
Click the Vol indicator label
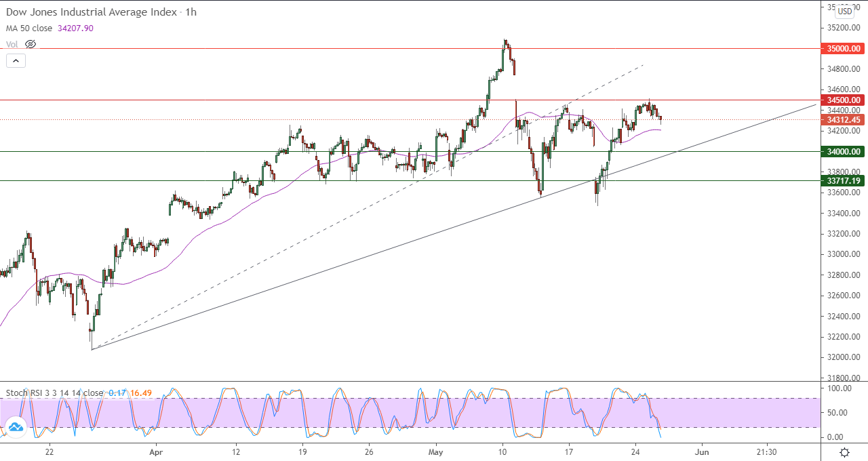[x=12, y=44]
